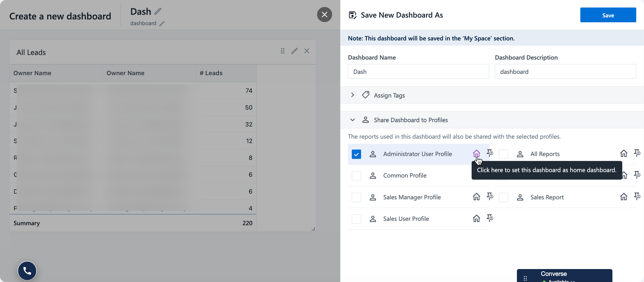Click the Dash title text in header

(141, 12)
